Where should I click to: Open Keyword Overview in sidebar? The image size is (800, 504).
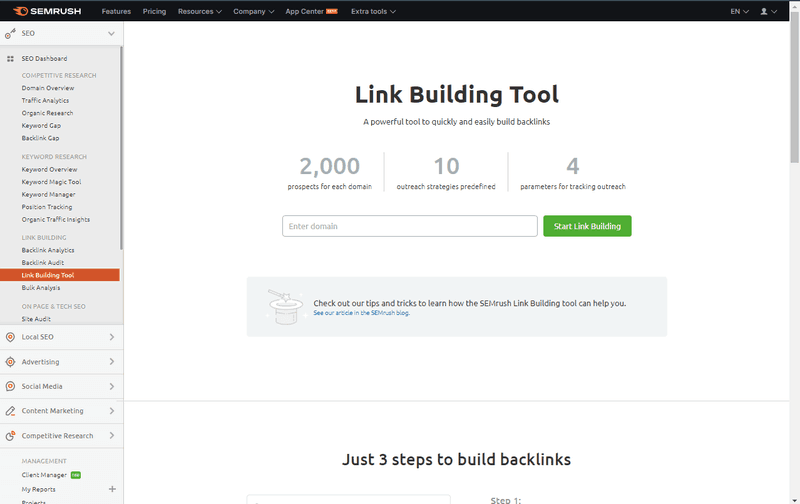pyautogui.click(x=49, y=169)
